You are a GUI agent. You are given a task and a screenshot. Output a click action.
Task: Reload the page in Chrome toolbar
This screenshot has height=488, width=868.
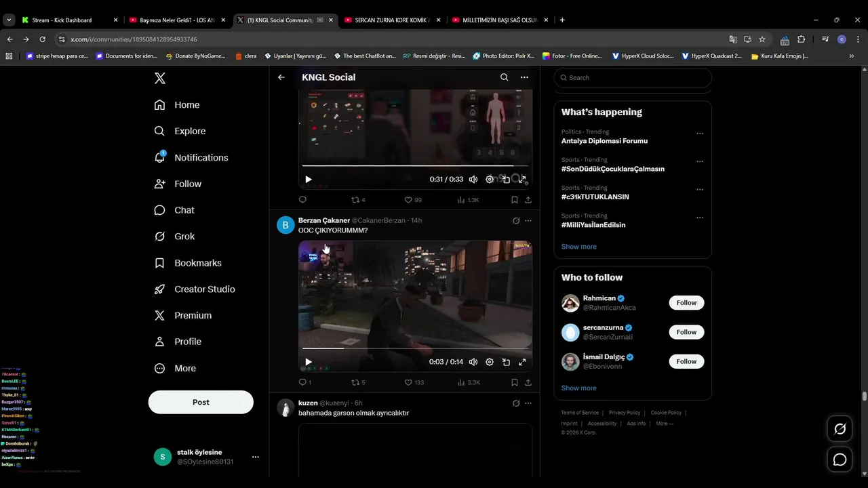[x=42, y=39]
